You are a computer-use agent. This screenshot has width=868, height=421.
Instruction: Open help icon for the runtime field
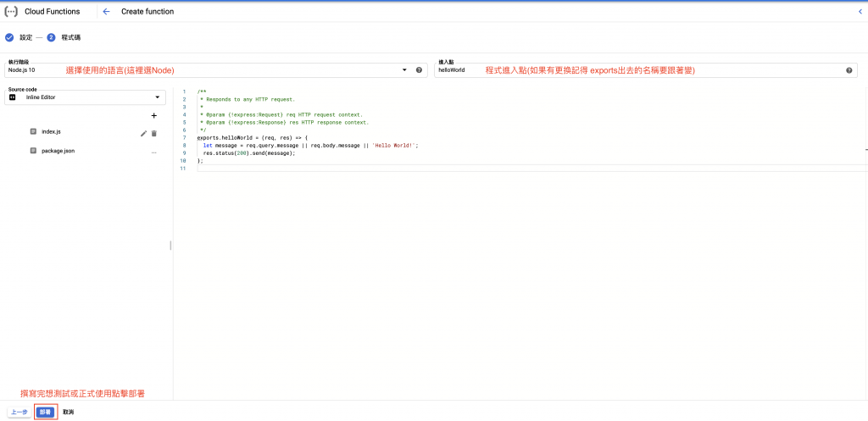coord(419,70)
